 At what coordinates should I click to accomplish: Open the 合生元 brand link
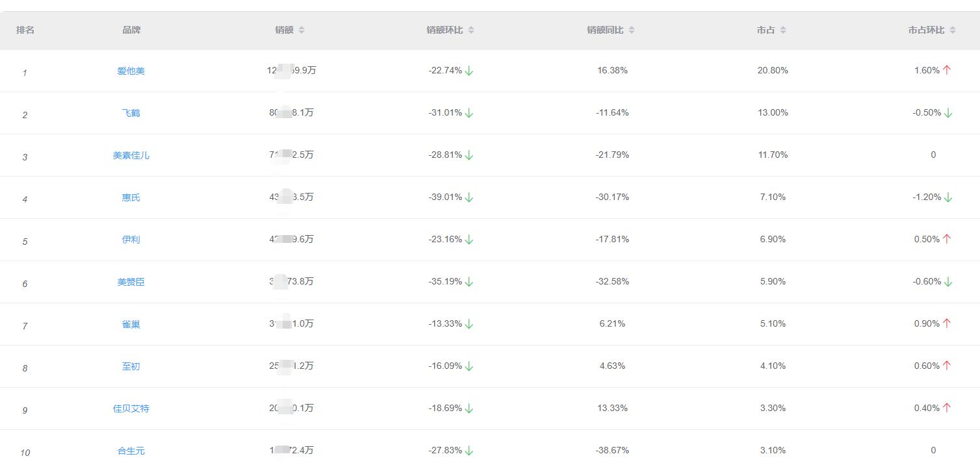(x=131, y=451)
